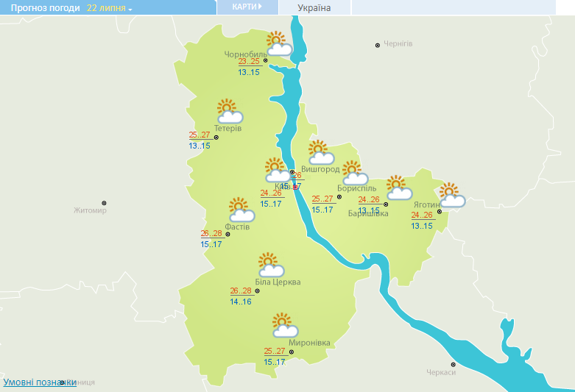
Task: Click the Чернігів city marker
Action: (378, 45)
